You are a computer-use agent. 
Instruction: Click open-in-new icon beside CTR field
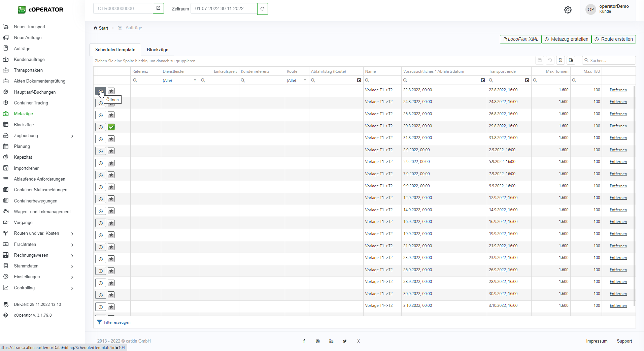click(x=158, y=8)
